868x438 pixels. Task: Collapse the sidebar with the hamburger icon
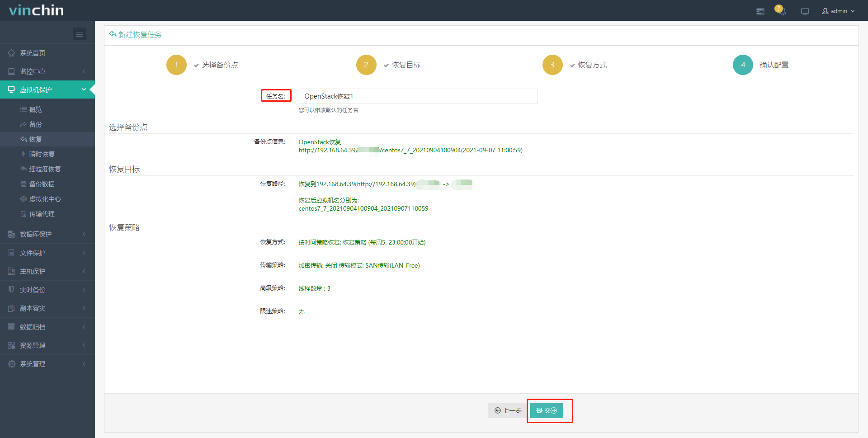pos(80,33)
